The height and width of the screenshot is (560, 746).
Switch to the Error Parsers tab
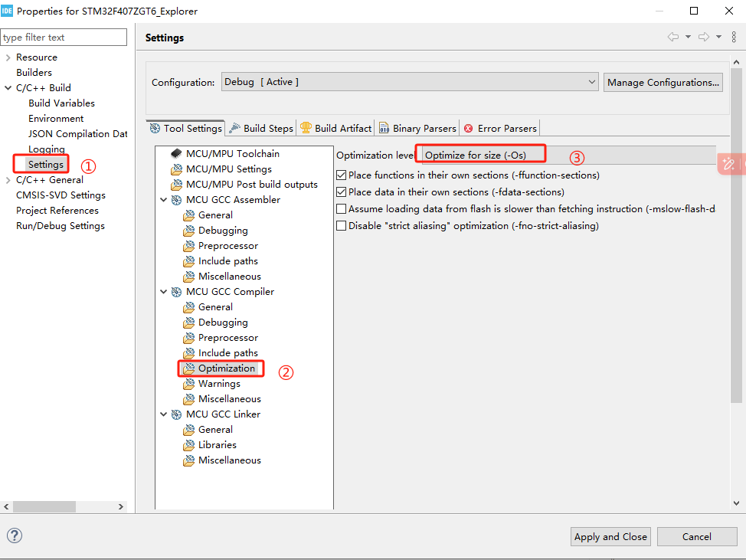tap(500, 128)
